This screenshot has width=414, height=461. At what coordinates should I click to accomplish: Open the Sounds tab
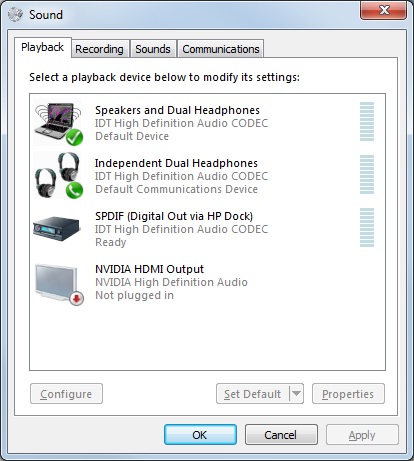(x=153, y=49)
